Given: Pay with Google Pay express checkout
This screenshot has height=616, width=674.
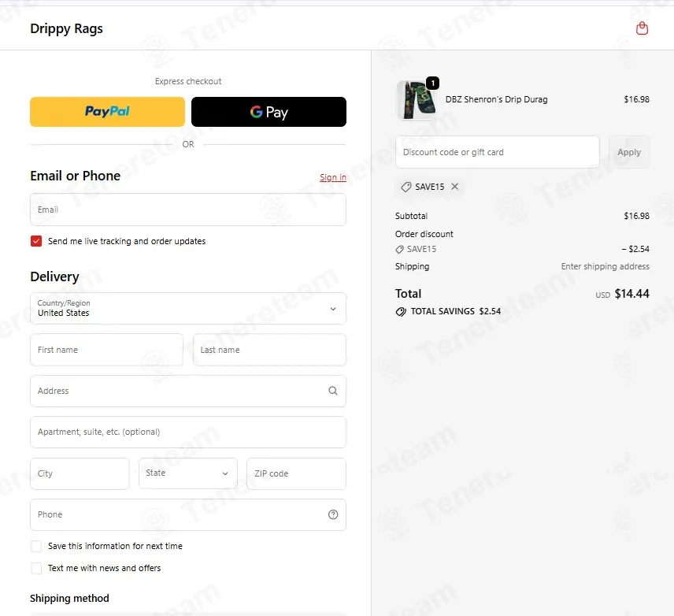Looking at the screenshot, I should click(268, 112).
